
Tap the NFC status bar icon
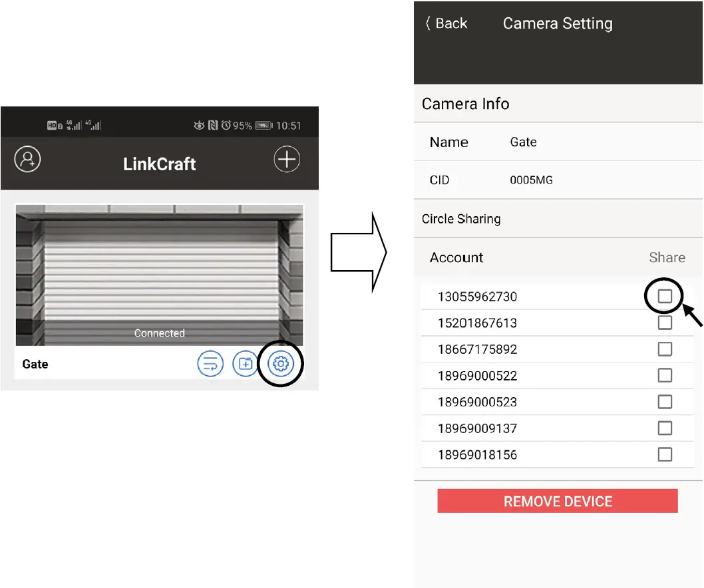coord(213,125)
